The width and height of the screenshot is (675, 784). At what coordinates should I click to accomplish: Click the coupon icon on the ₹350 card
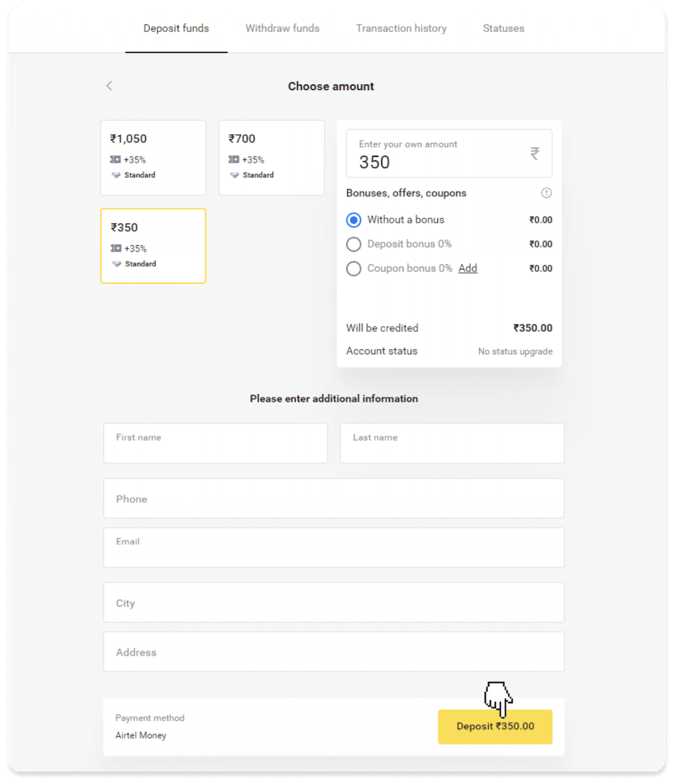click(116, 248)
